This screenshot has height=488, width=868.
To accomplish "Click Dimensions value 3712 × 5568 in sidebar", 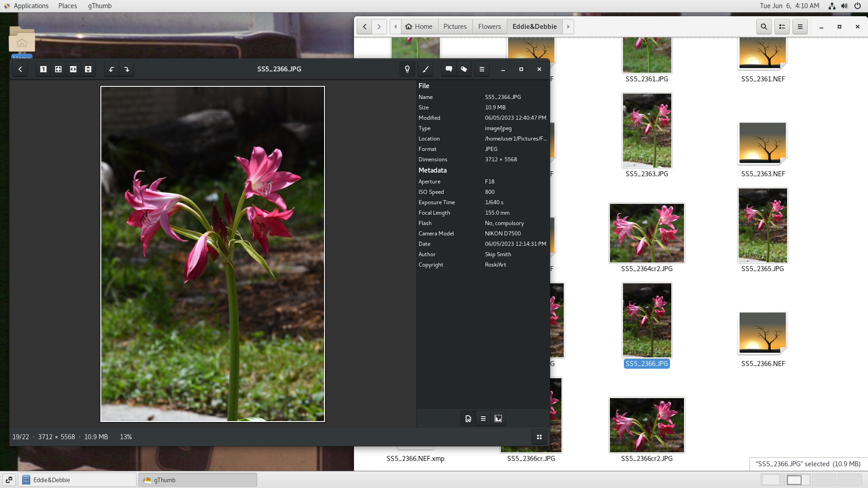I will click(x=501, y=160).
